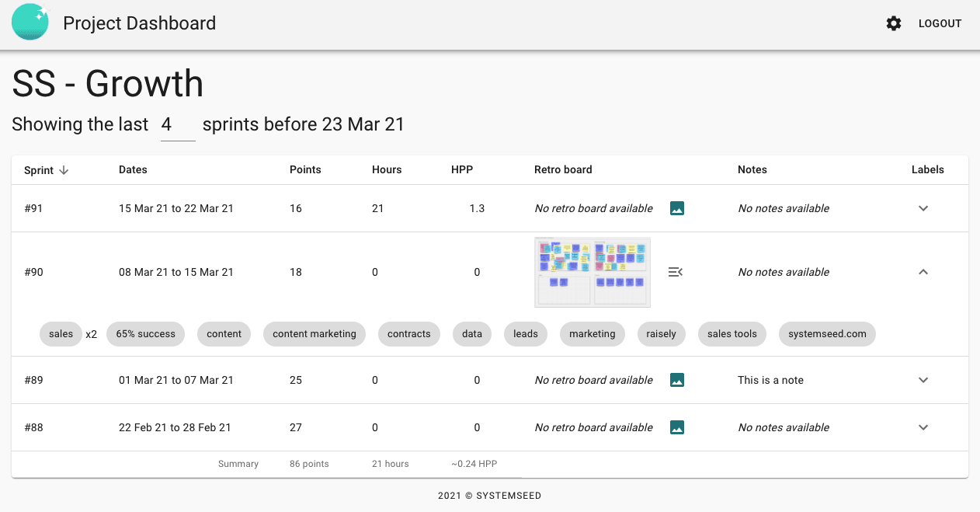Select the 'systemseed.com' label chip
The height and width of the screenshot is (512, 980).
[827, 334]
